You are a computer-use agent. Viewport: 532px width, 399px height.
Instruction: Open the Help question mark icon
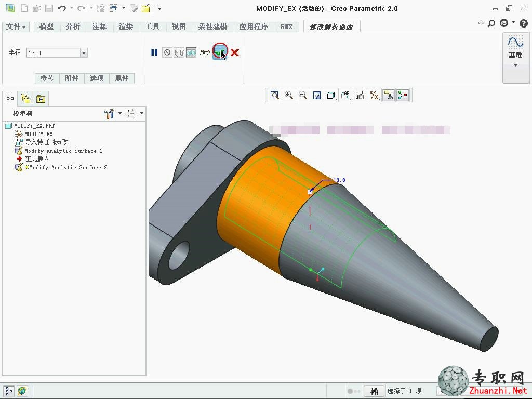pyautogui.click(x=524, y=23)
